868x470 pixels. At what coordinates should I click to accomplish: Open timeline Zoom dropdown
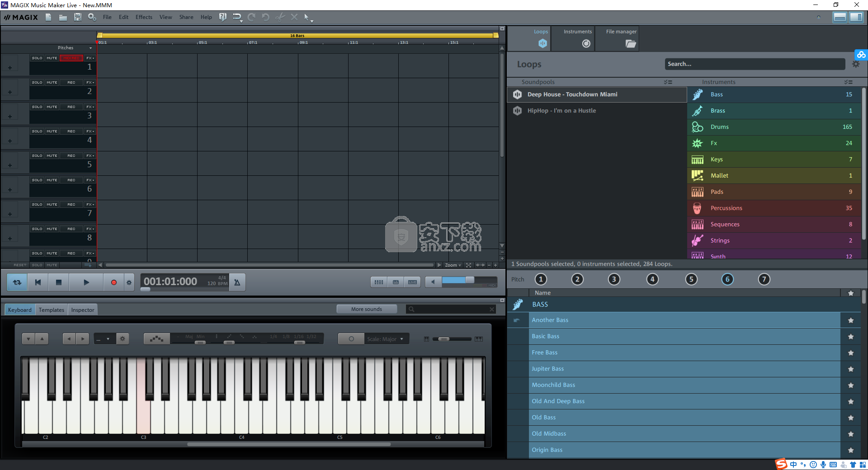click(x=453, y=265)
